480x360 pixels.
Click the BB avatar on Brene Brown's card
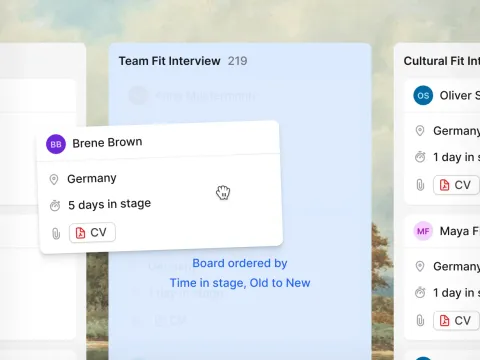pyautogui.click(x=56, y=144)
